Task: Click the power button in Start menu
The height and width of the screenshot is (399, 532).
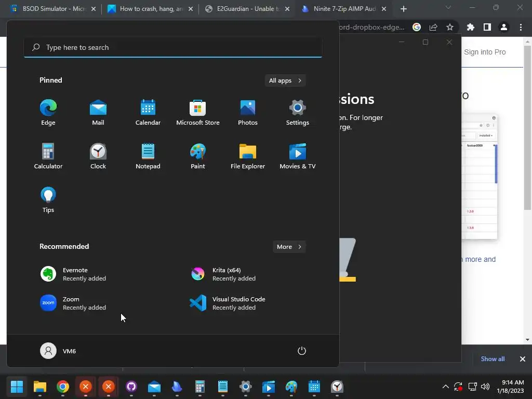Action: click(302, 351)
